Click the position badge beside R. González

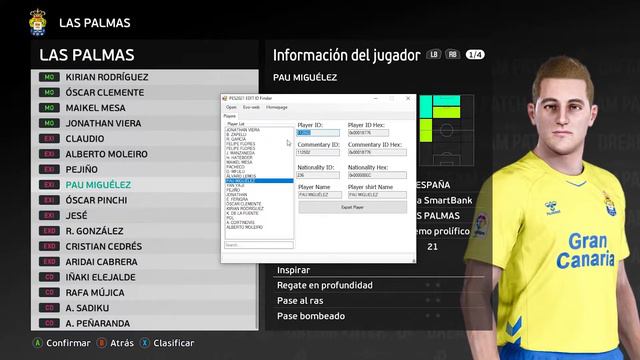49,231
